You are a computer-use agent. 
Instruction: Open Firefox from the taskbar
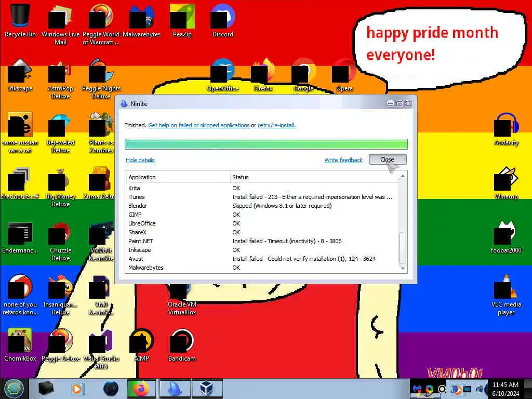click(141, 389)
